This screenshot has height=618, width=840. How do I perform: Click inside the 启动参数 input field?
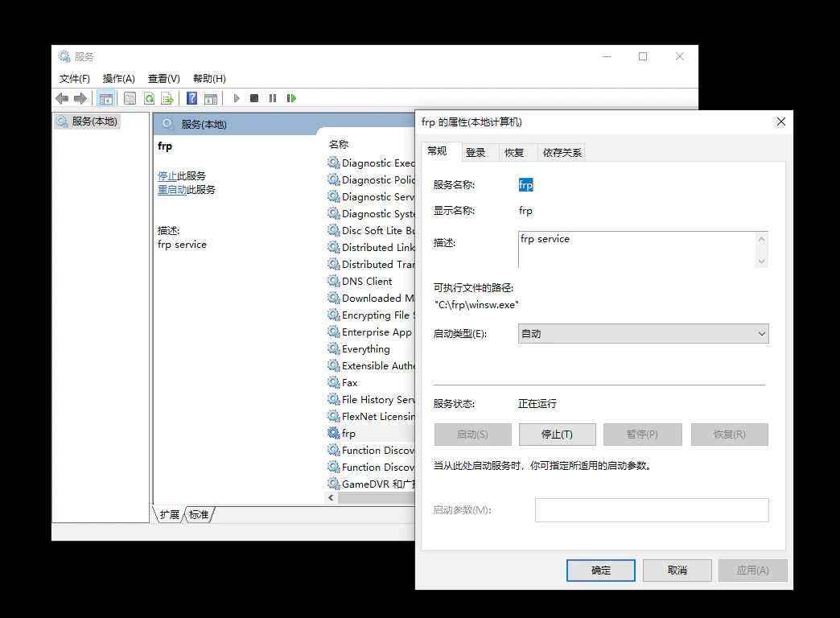[652, 509]
